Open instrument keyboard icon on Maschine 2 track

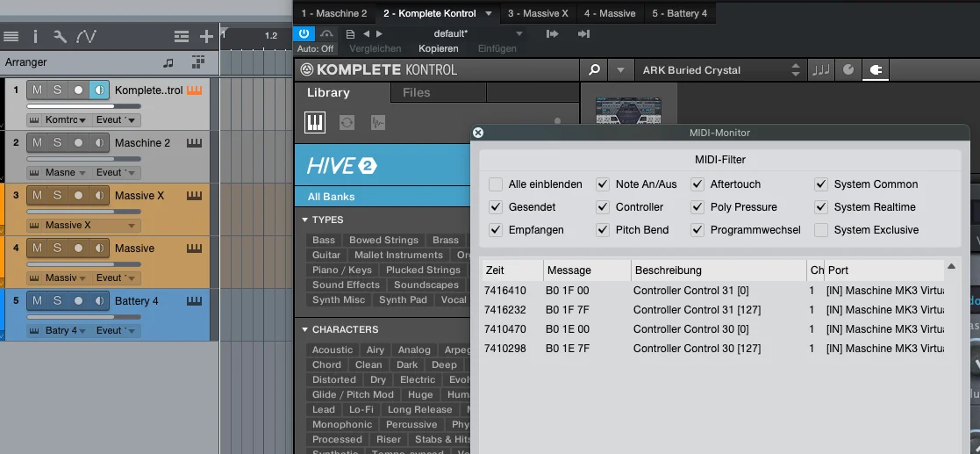click(195, 143)
